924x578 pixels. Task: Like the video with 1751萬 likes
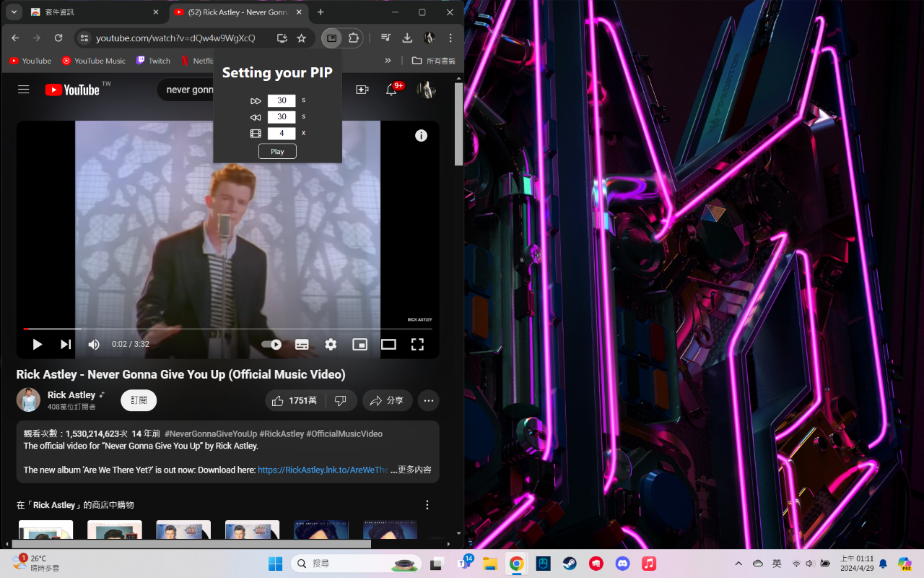(295, 400)
